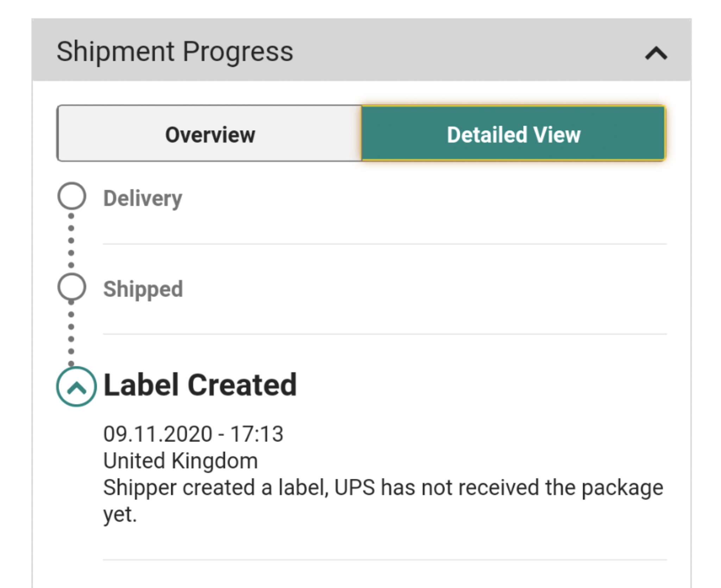Select the Detailed View tab

coord(513,133)
